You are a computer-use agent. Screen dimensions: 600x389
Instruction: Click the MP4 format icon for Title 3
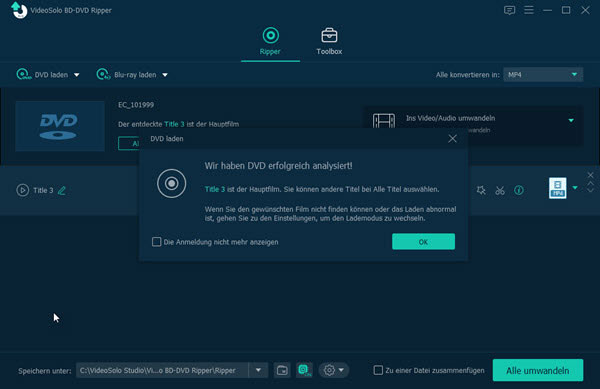pyautogui.click(x=558, y=188)
